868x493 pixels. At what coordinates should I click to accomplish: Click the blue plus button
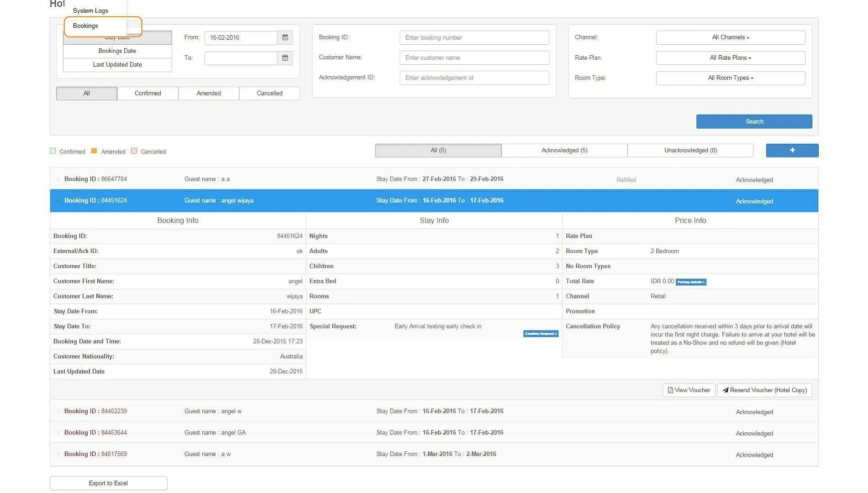pyautogui.click(x=792, y=150)
